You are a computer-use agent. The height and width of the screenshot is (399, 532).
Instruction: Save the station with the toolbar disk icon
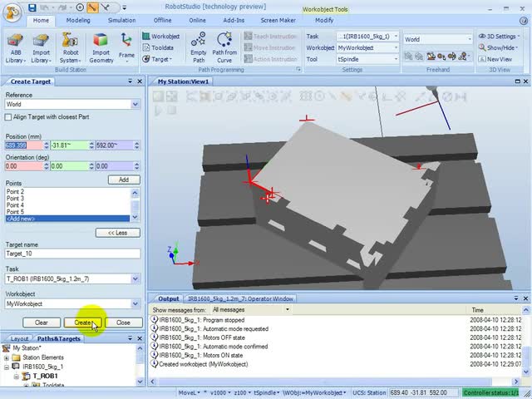click(x=32, y=7)
